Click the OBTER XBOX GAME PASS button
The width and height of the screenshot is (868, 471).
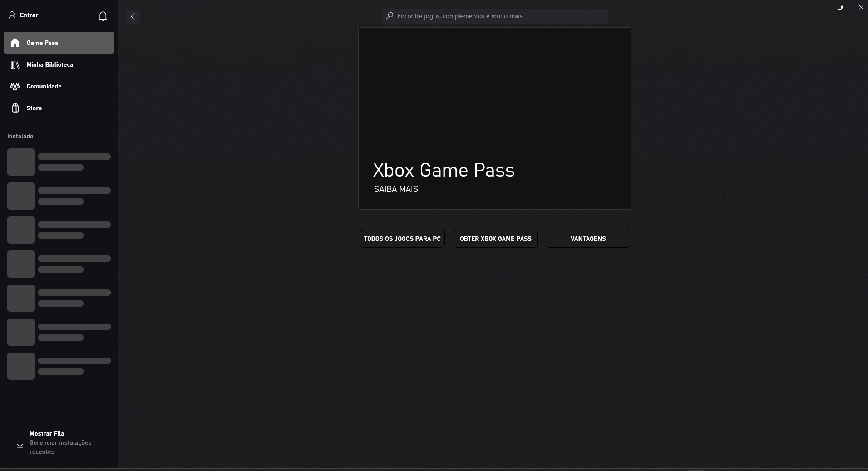(496, 239)
